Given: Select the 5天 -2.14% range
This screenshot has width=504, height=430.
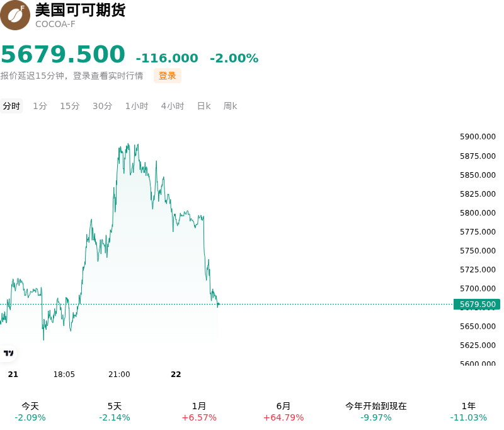Looking at the screenshot, I should (115, 412).
